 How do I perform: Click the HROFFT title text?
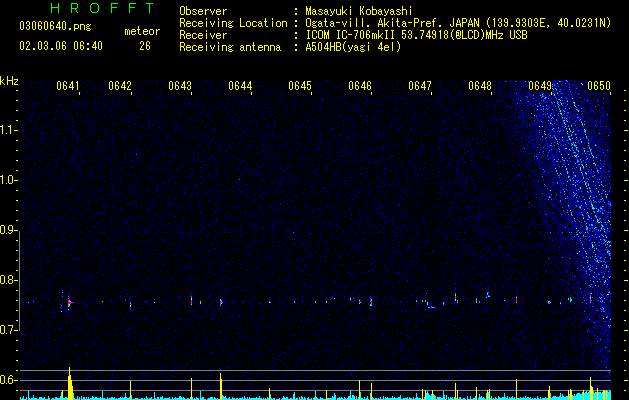click(x=103, y=8)
